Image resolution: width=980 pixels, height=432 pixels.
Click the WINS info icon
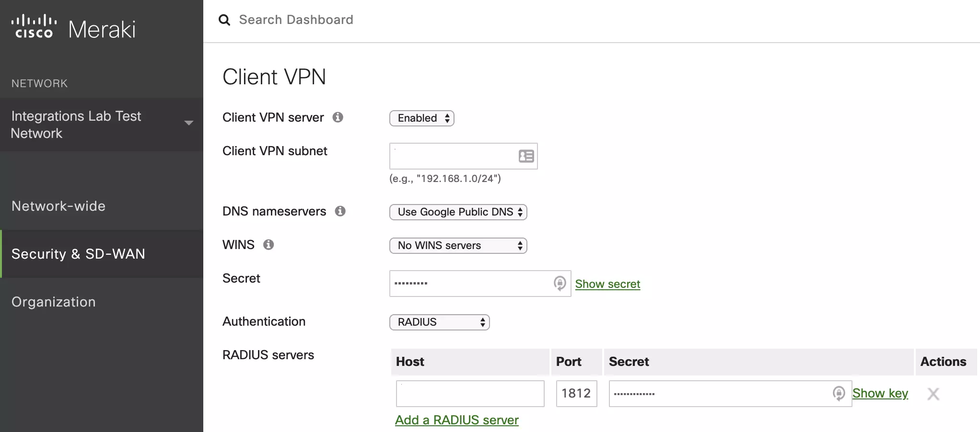coord(268,245)
